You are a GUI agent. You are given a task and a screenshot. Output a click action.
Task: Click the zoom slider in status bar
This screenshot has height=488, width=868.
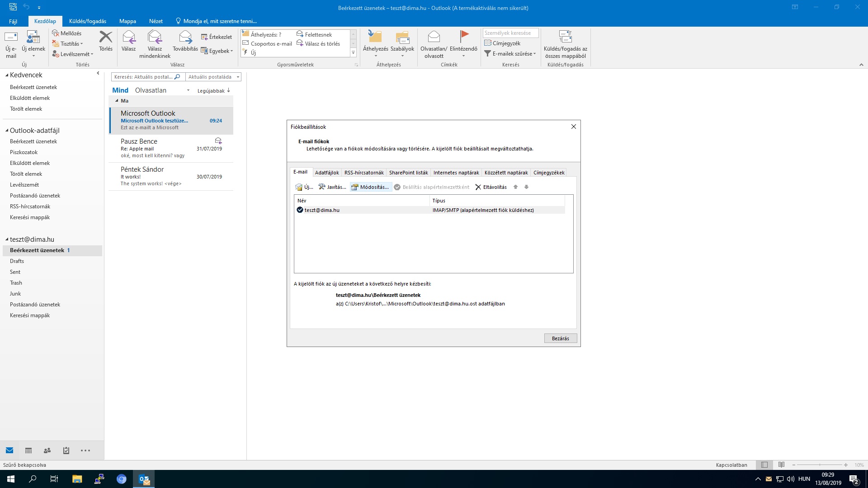pyautogui.click(x=820, y=465)
